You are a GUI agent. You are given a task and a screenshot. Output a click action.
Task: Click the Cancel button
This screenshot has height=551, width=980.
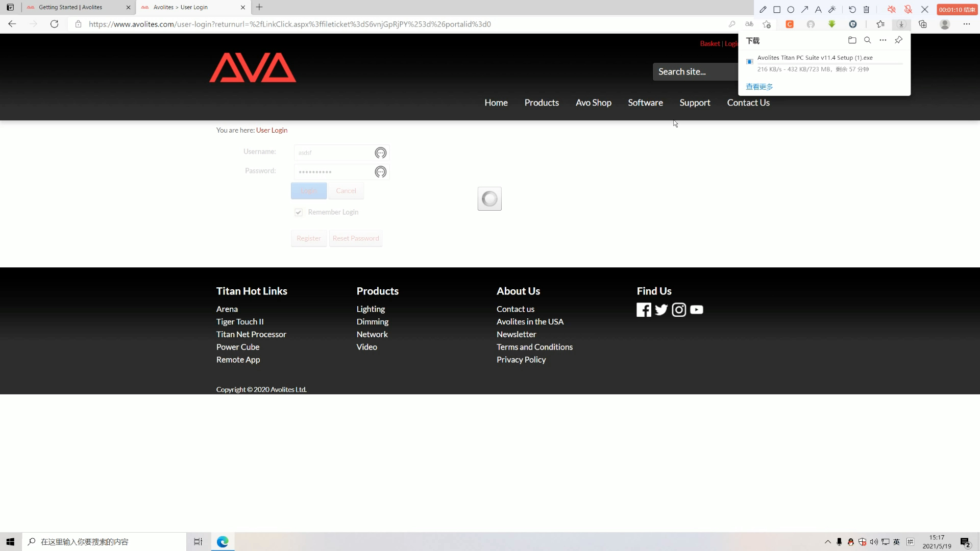click(x=346, y=191)
